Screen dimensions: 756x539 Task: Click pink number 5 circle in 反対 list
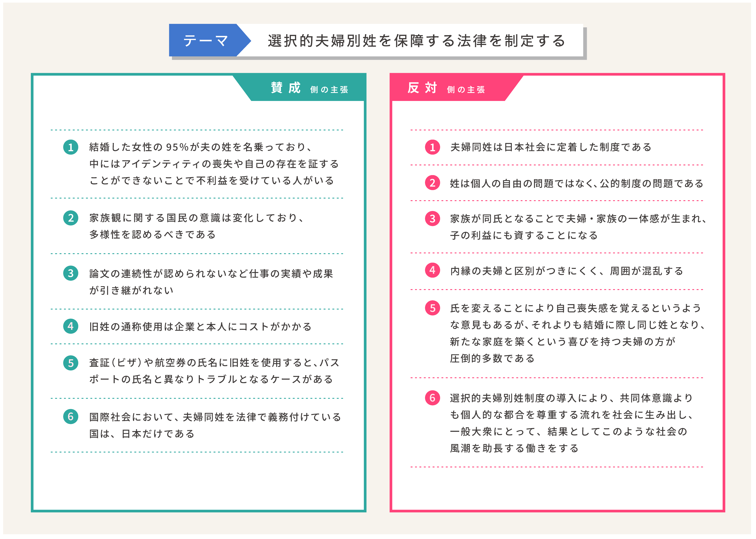(433, 308)
